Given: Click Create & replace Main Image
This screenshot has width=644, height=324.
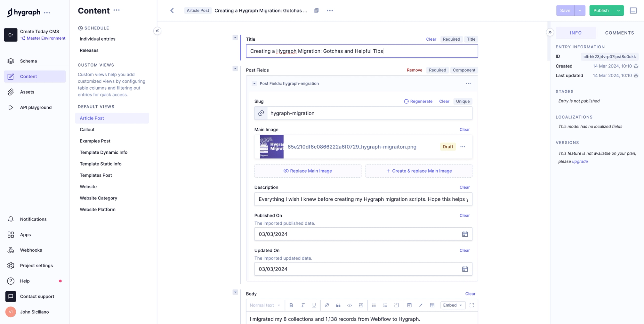Looking at the screenshot, I should point(419,171).
